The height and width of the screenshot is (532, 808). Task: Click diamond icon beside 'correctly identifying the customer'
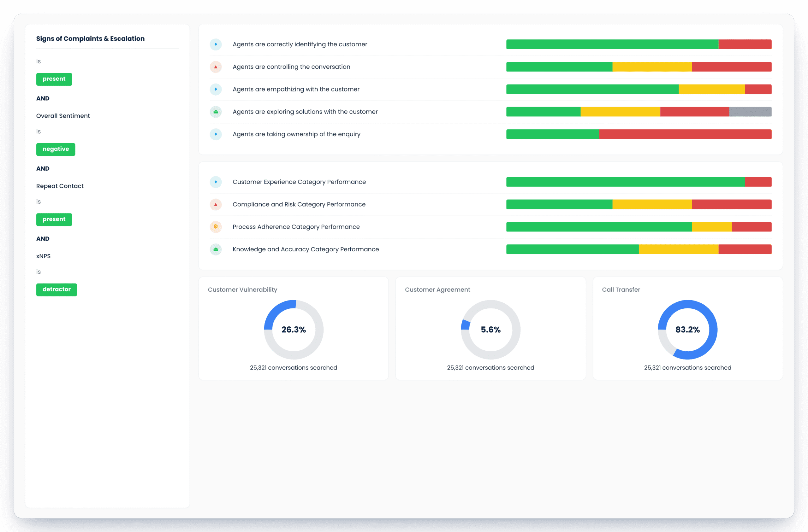coord(216,44)
